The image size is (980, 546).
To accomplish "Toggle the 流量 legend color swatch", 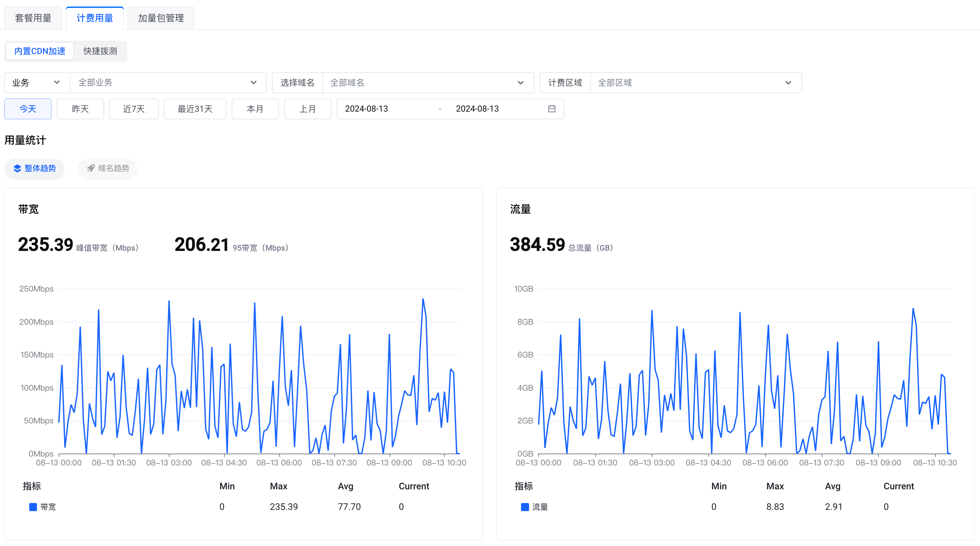I will point(525,507).
